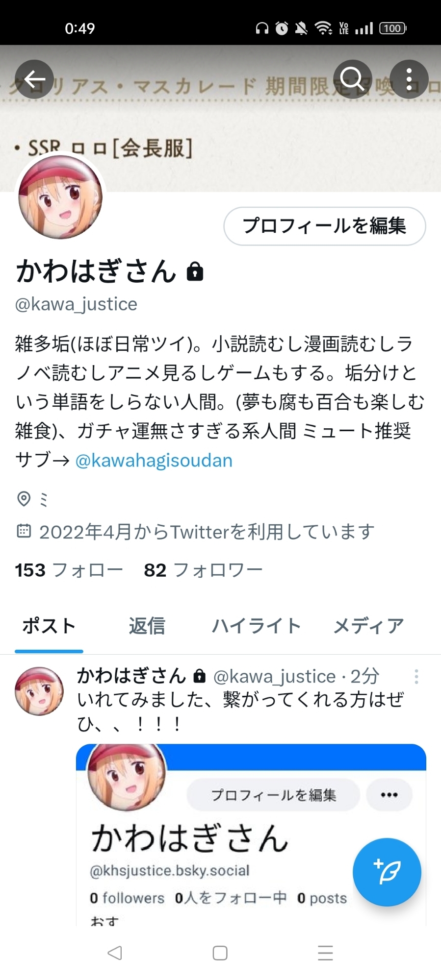This screenshot has width=441, height=980.
Task: Open the post's three-dot options menu
Action: pyautogui.click(x=416, y=677)
